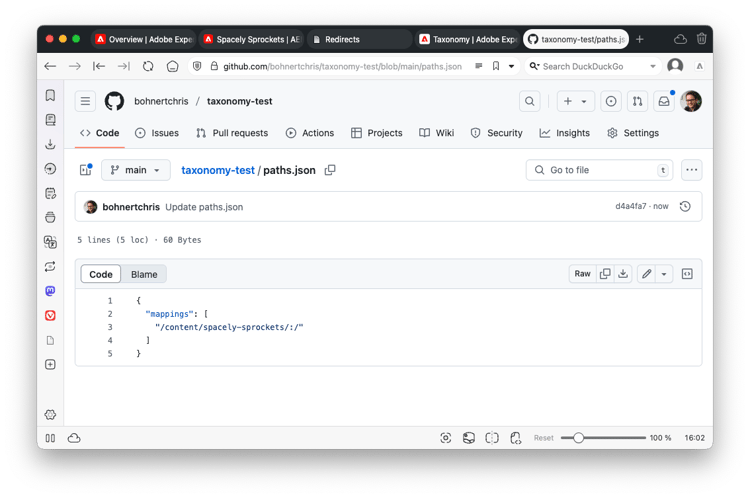This screenshot has width=750, height=498.
Task: Open GitHub notifications inbox
Action: [664, 101]
